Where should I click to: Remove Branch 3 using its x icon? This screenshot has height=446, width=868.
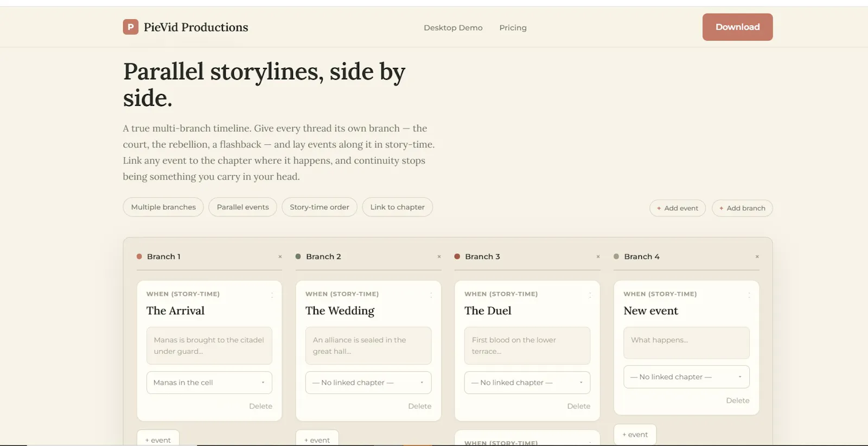pyautogui.click(x=598, y=257)
